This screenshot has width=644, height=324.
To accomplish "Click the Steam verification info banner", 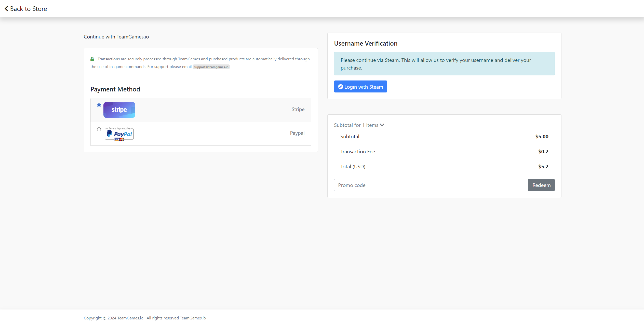I will tap(444, 64).
